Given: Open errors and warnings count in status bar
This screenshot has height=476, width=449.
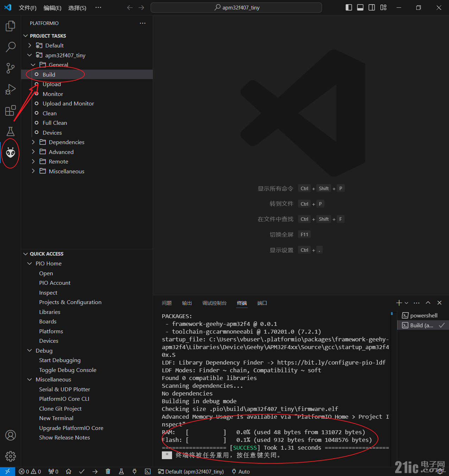Looking at the screenshot, I should (x=30, y=471).
